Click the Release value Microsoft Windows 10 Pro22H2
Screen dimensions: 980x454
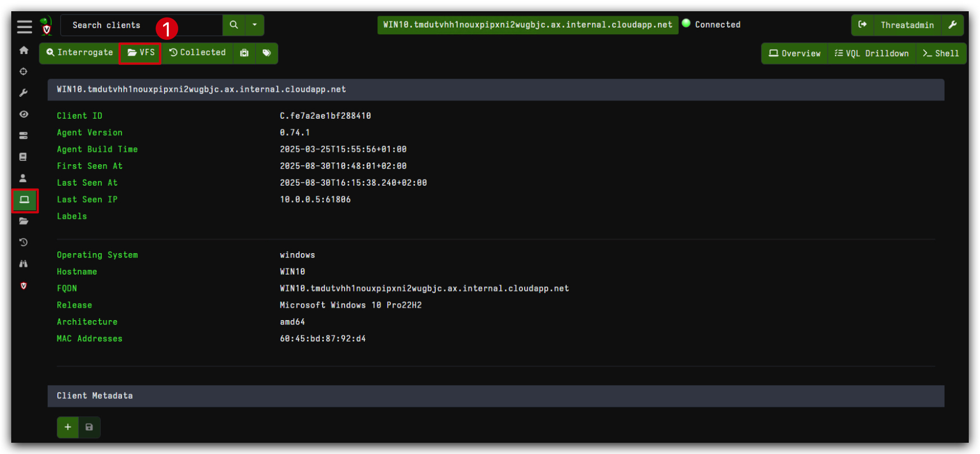pos(351,305)
